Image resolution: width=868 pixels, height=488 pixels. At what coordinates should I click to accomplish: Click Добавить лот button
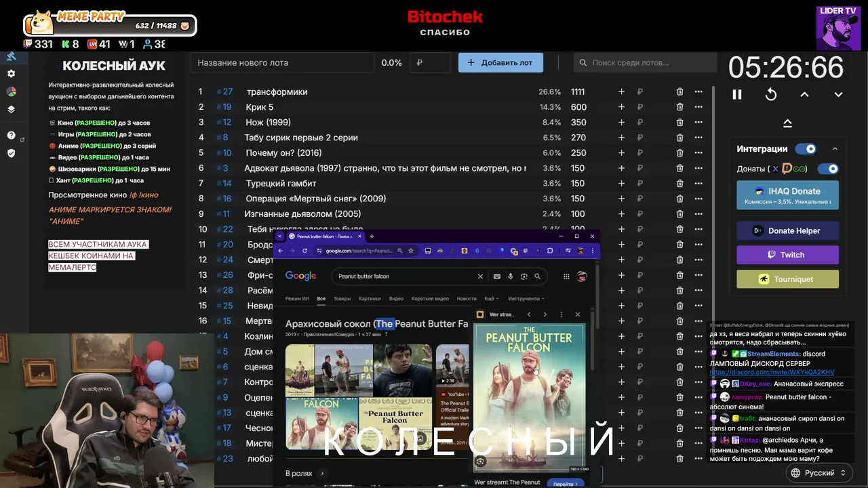tap(500, 62)
